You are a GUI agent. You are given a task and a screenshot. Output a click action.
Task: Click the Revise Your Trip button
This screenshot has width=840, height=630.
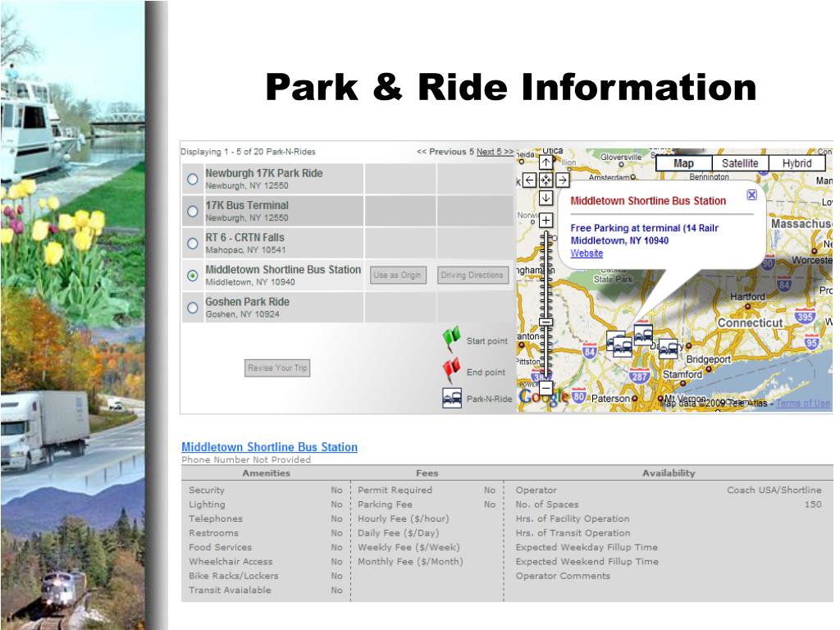click(x=277, y=368)
